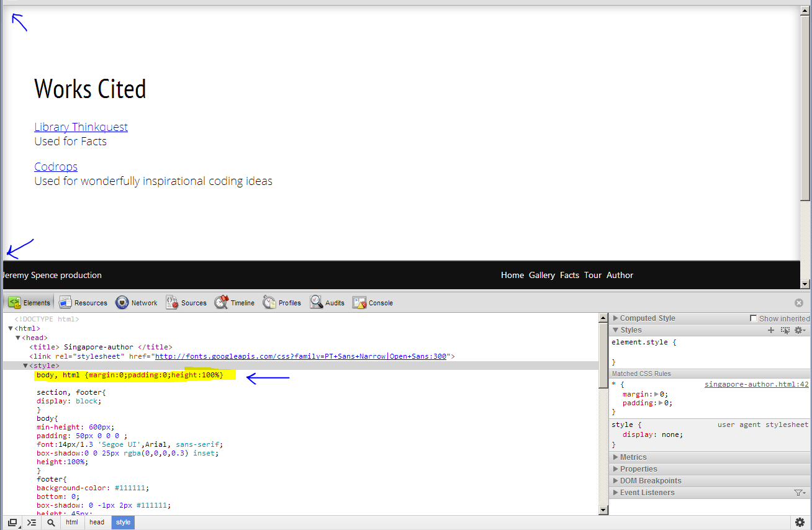Go to Gallery in footer nav
Viewport: 812px width, 530px height.
click(x=541, y=275)
